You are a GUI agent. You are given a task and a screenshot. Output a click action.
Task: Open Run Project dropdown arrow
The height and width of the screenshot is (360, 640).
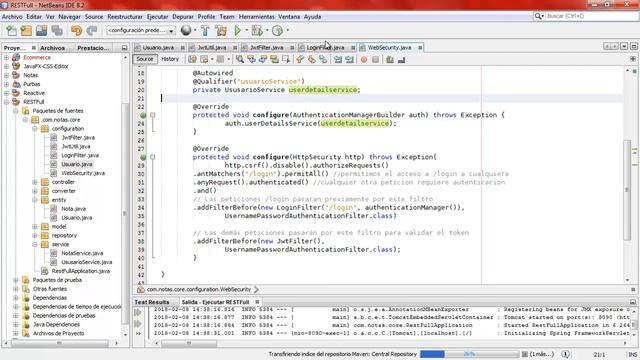click(247, 30)
